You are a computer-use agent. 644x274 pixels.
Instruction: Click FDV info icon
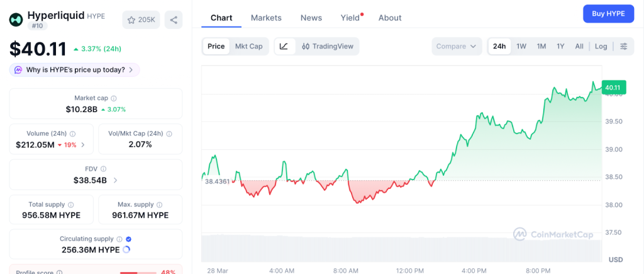[x=103, y=169]
